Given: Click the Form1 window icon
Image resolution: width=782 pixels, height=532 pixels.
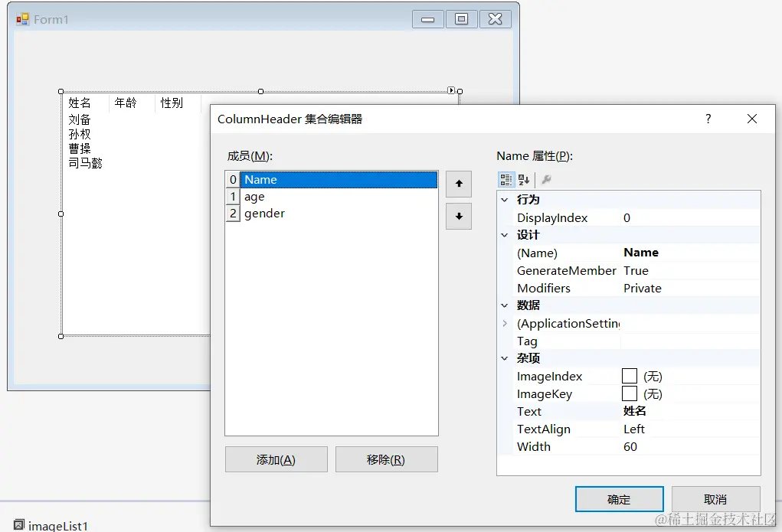Looking at the screenshot, I should coord(22,19).
